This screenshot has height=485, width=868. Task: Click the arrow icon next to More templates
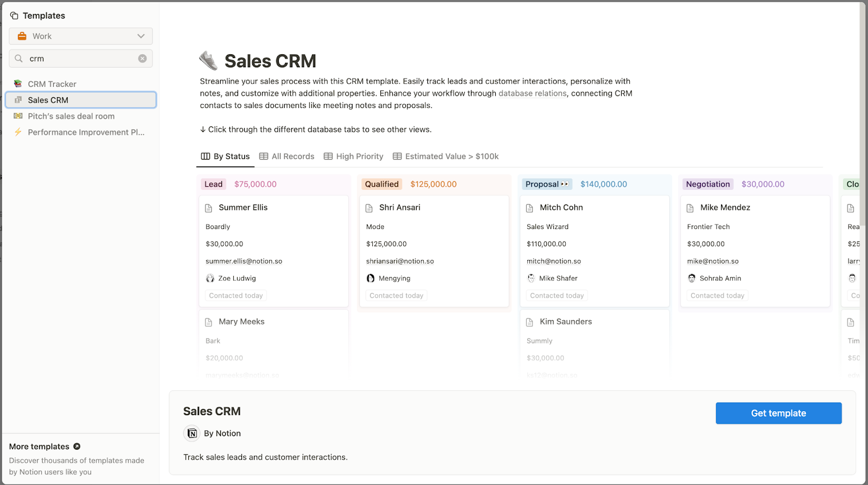[x=77, y=446]
